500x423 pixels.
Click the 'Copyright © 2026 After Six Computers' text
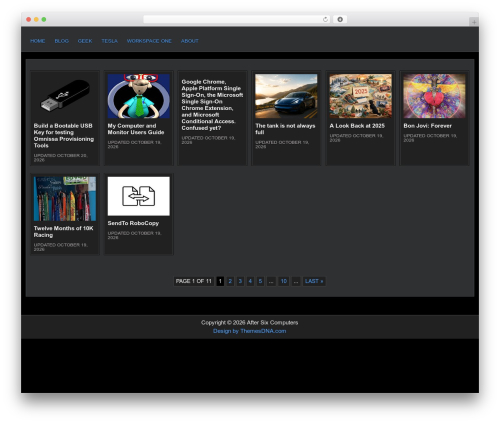tap(250, 322)
